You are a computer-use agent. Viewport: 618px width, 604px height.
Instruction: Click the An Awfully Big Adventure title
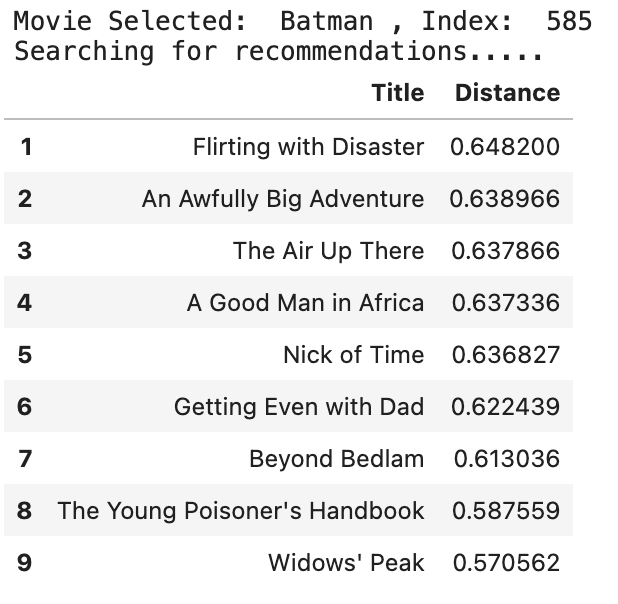point(283,199)
